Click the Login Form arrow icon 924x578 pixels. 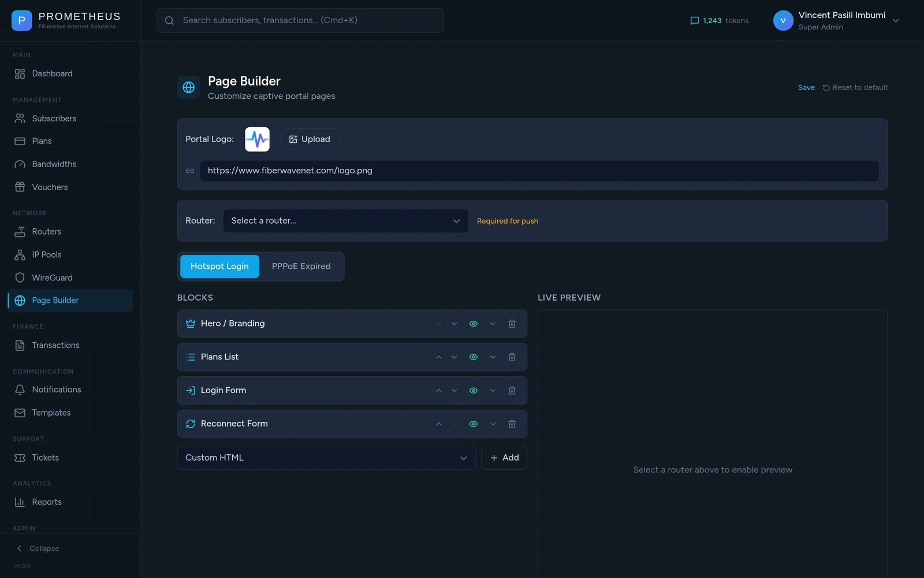point(190,391)
